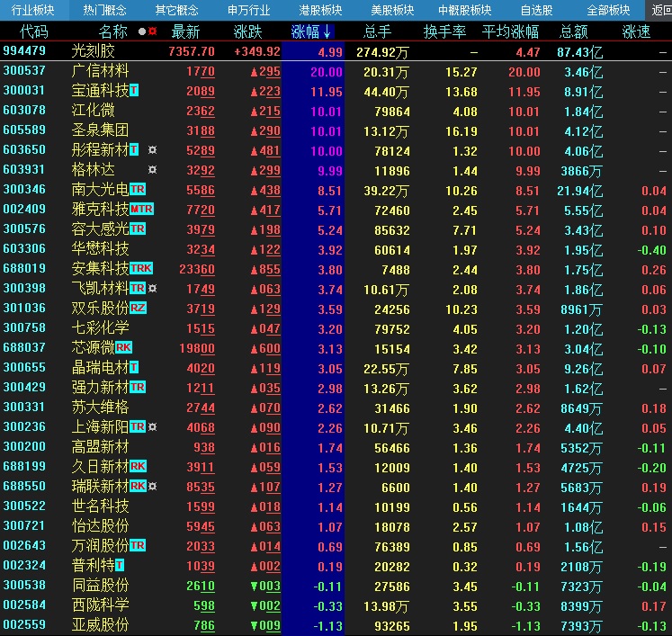
Task: Click the gear marker next to 彤程新材
Action: coord(152,150)
